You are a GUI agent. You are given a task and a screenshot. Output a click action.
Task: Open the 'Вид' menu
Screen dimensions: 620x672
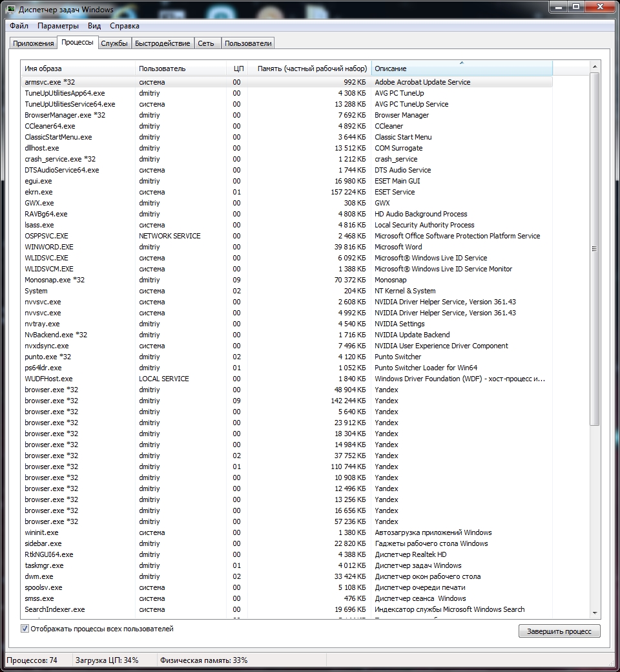(x=94, y=26)
